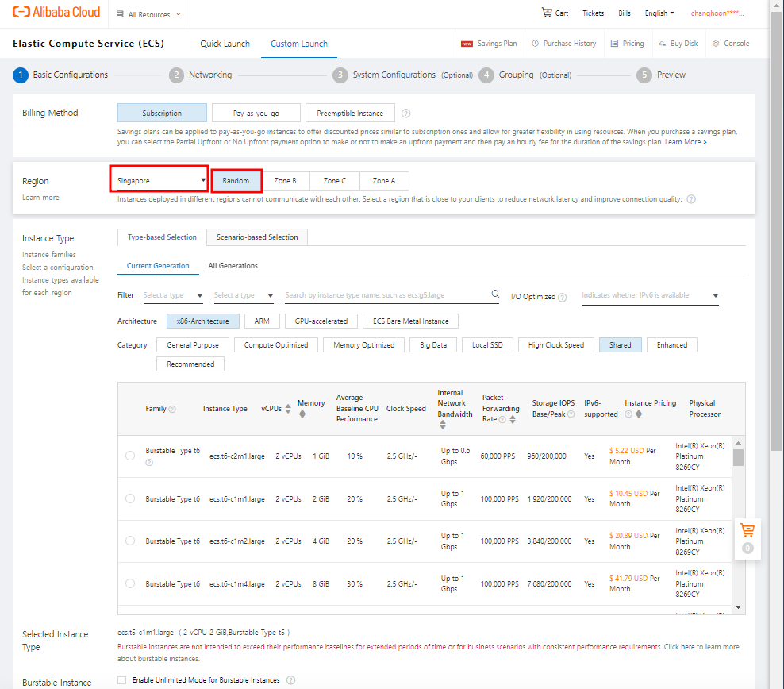
Task: Click the Pricing document icon
Action: [614, 44]
